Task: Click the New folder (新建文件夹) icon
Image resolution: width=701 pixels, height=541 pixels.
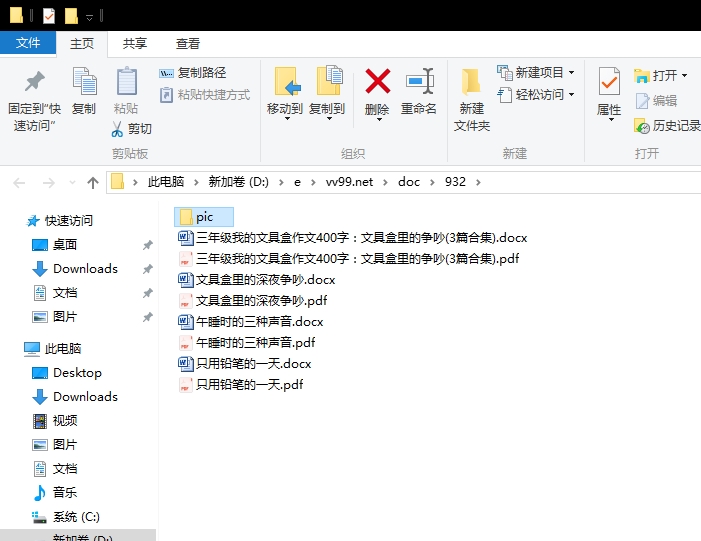Action: click(471, 81)
